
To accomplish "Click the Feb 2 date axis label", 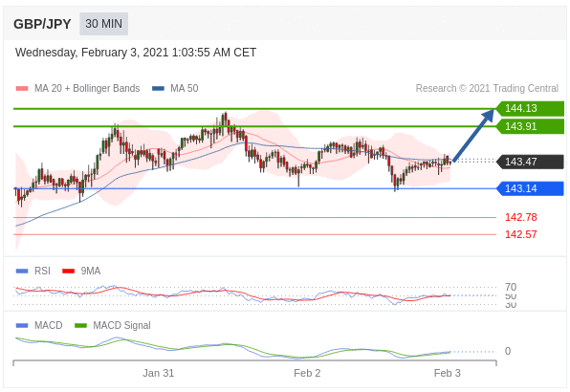I will pos(307,373).
